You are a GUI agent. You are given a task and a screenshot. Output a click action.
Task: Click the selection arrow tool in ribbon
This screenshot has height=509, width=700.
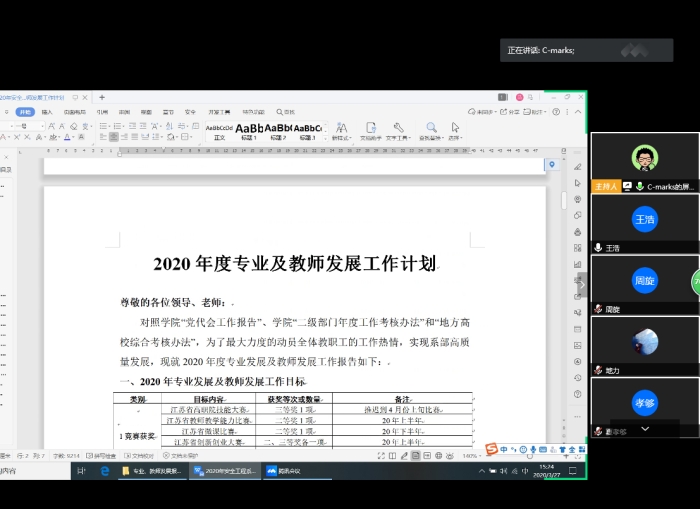456,129
